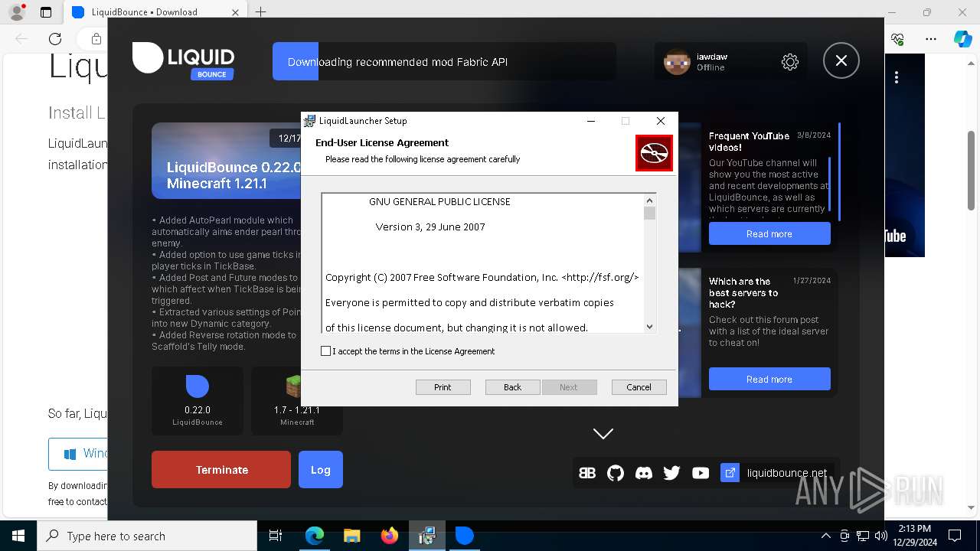Select the LiquidLauncher taskbar icon

465,536
